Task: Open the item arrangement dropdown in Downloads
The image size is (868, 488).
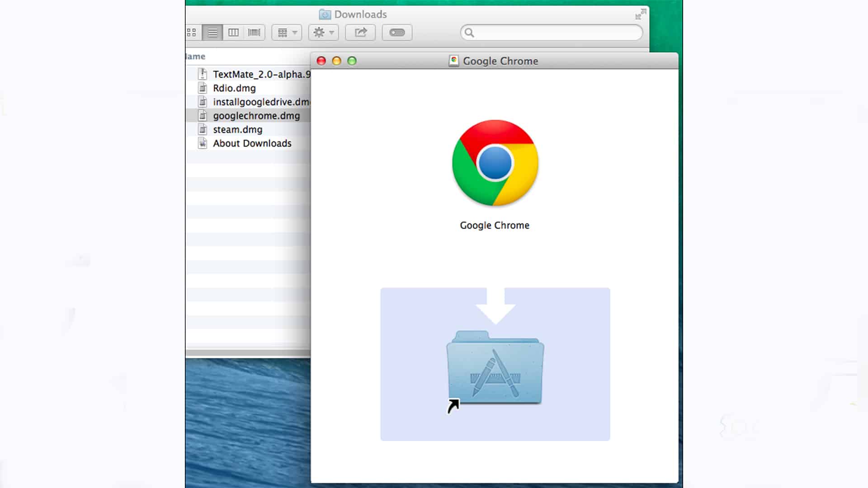Action: (x=287, y=33)
